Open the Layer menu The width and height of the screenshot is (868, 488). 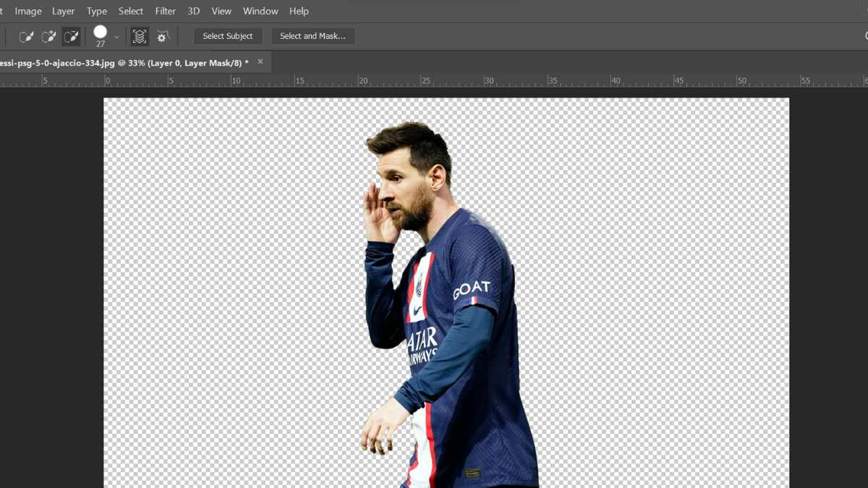pos(64,11)
